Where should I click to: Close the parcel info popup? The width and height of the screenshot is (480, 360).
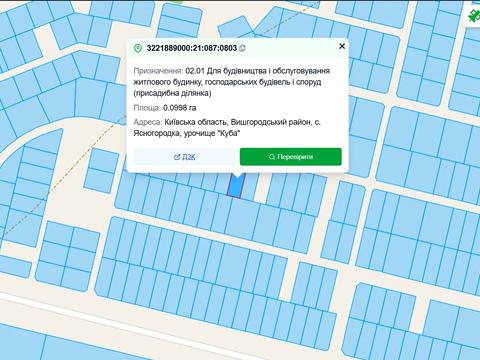pos(342,46)
